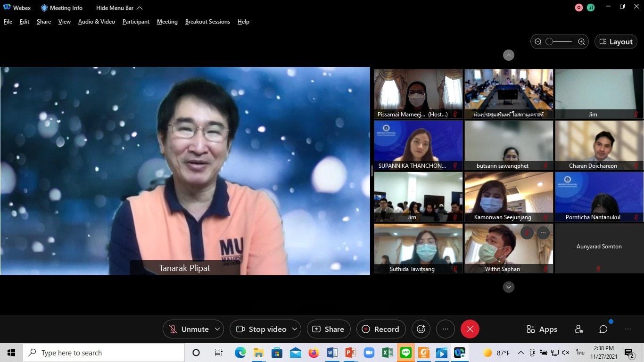Screen dimensions: 644x362
Task: Open the File menu
Action: point(8,22)
